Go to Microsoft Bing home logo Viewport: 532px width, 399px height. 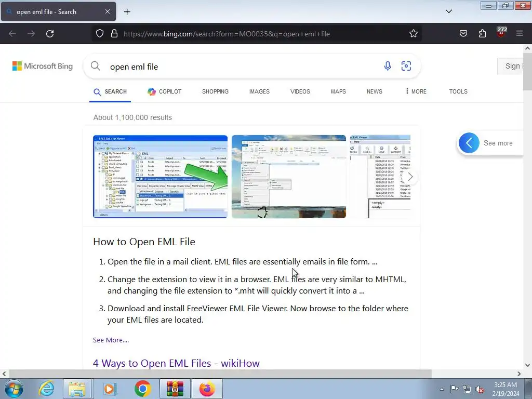point(43,66)
